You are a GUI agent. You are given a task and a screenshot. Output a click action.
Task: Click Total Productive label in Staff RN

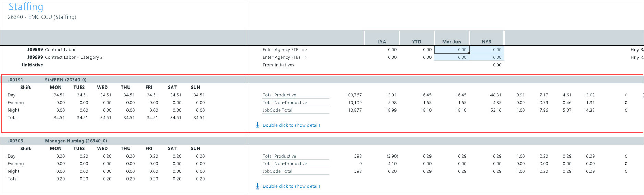[279, 95]
